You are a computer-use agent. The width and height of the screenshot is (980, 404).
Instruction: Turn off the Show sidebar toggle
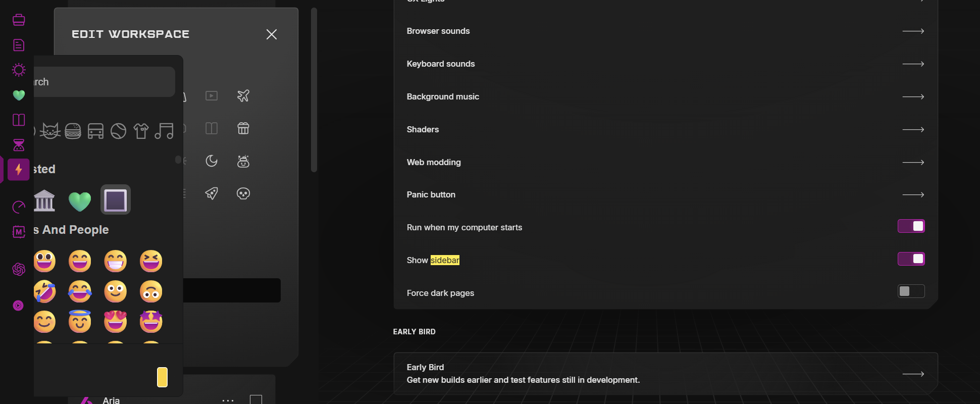point(911,259)
